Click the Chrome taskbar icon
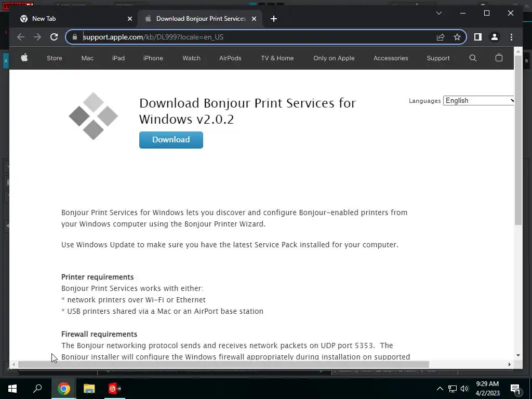The image size is (532, 399). pos(63,389)
